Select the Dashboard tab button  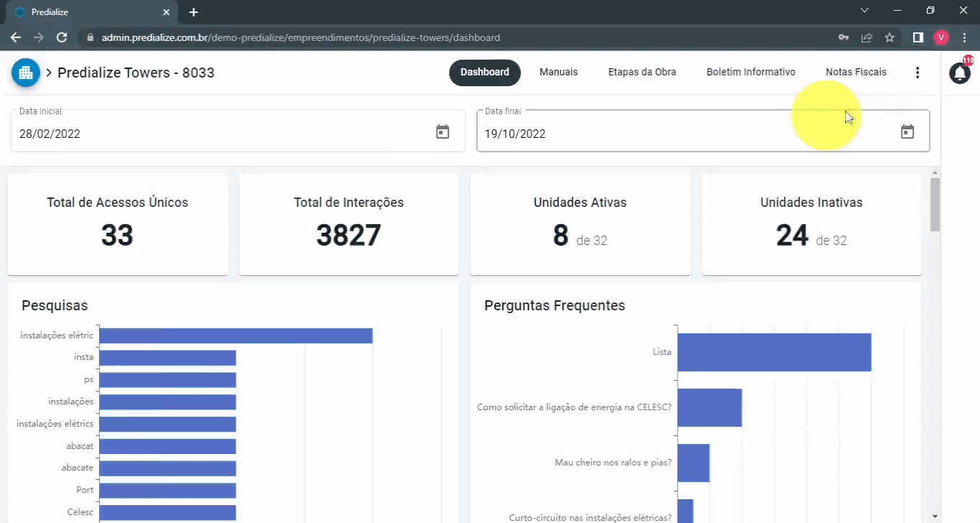(x=485, y=73)
